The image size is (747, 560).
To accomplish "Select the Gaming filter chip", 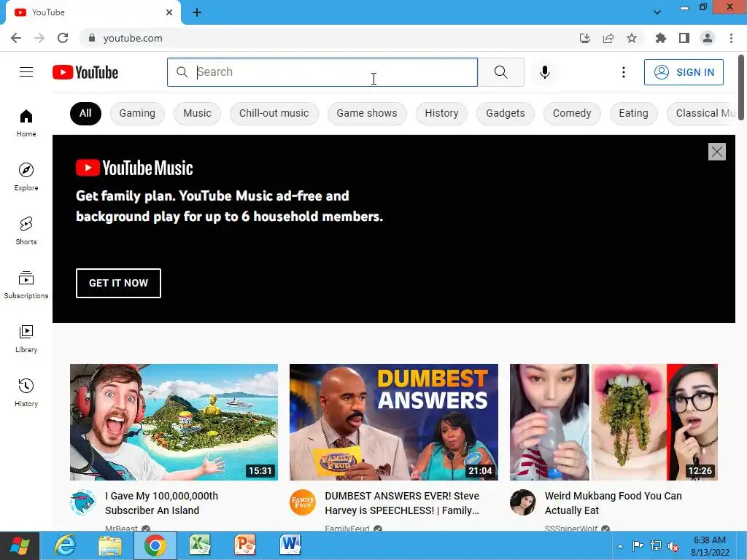I will coord(137,113).
